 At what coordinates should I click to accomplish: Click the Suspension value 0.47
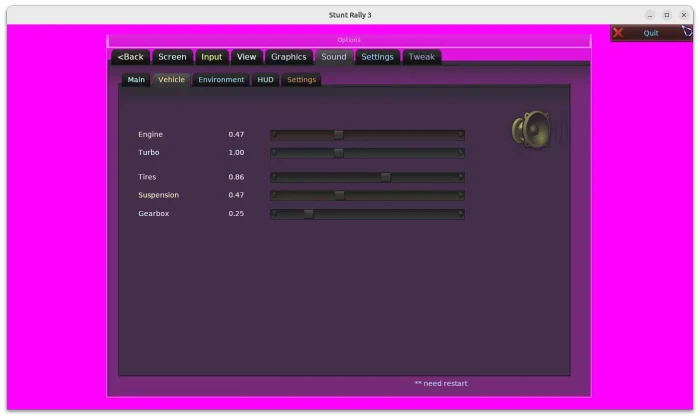click(x=236, y=195)
